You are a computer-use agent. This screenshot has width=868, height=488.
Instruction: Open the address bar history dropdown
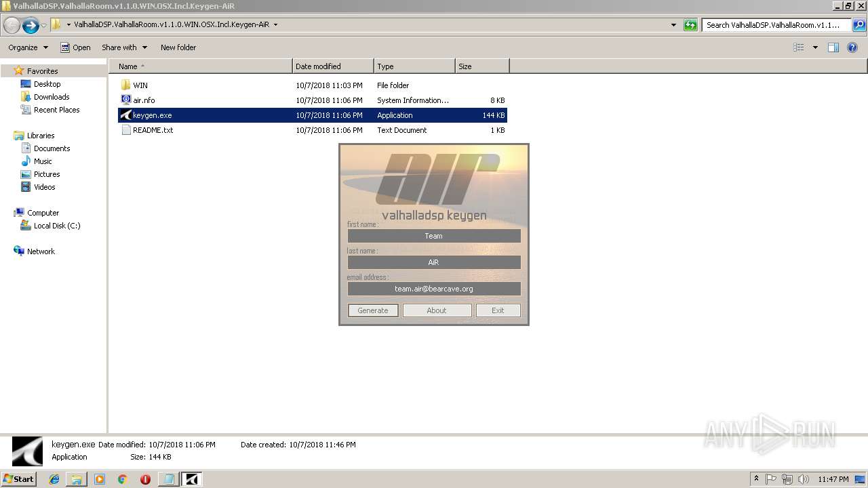tap(673, 25)
